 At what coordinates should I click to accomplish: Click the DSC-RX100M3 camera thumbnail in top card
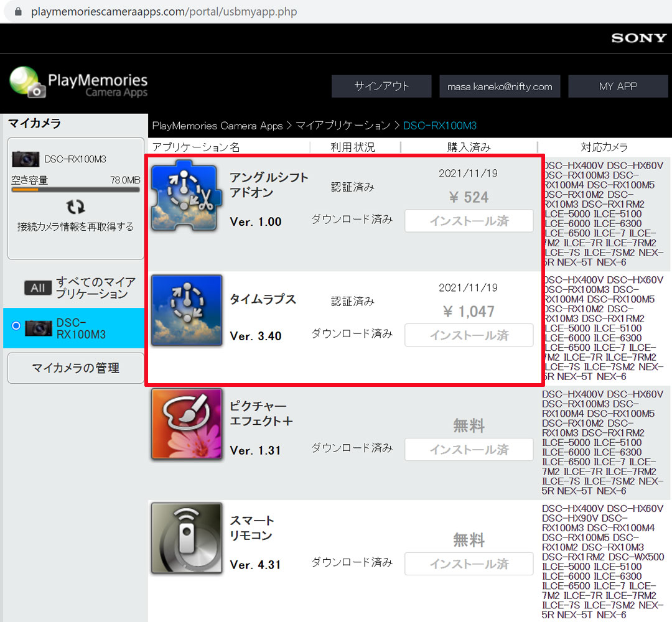click(x=26, y=159)
